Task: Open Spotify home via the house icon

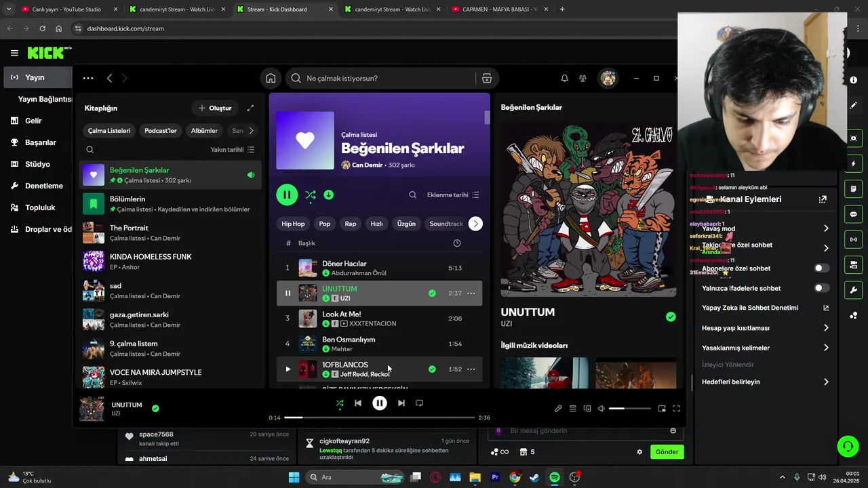Action: (271, 78)
